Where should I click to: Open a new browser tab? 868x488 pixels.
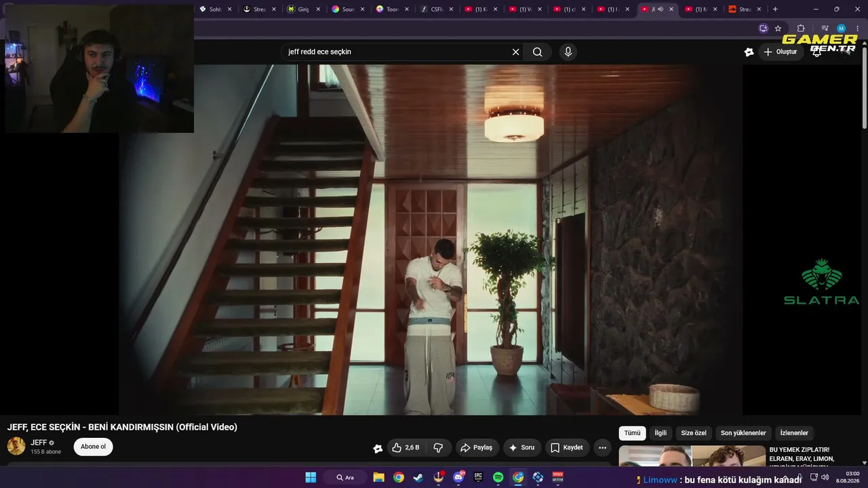[x=775, y=9]
